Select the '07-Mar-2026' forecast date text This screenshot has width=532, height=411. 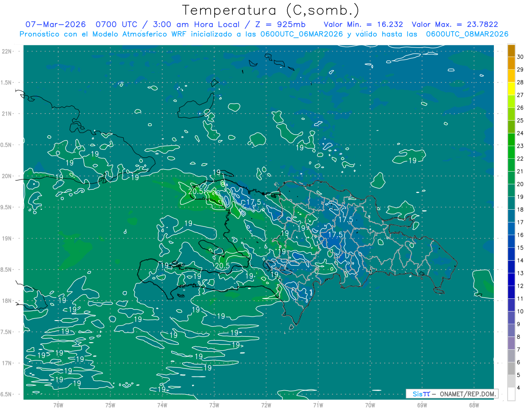56,24
